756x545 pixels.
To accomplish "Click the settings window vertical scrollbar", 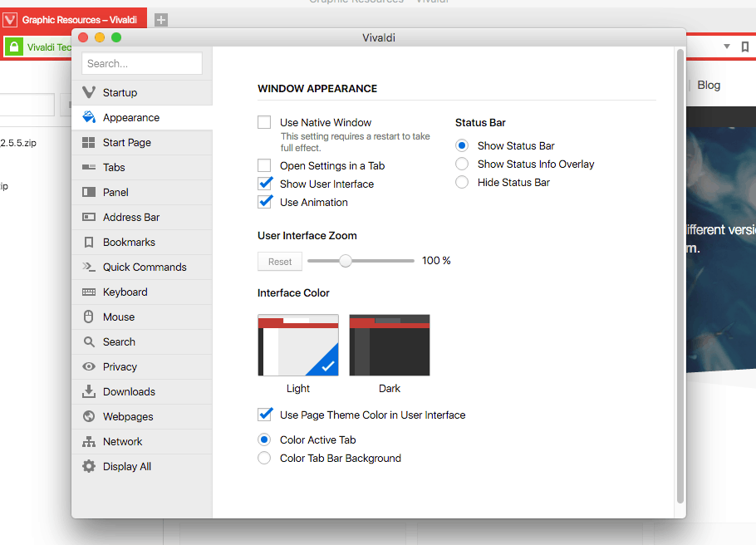I will click(680, 276).
